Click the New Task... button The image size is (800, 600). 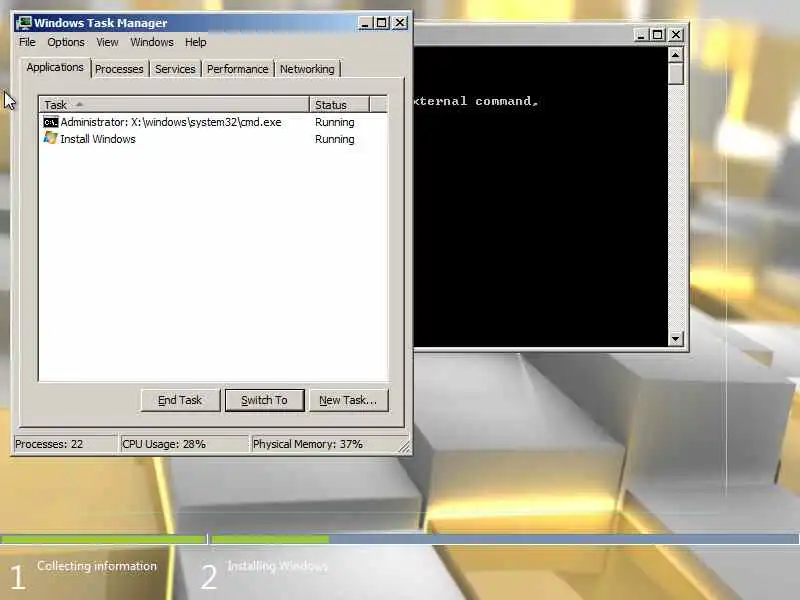(348, 400)
